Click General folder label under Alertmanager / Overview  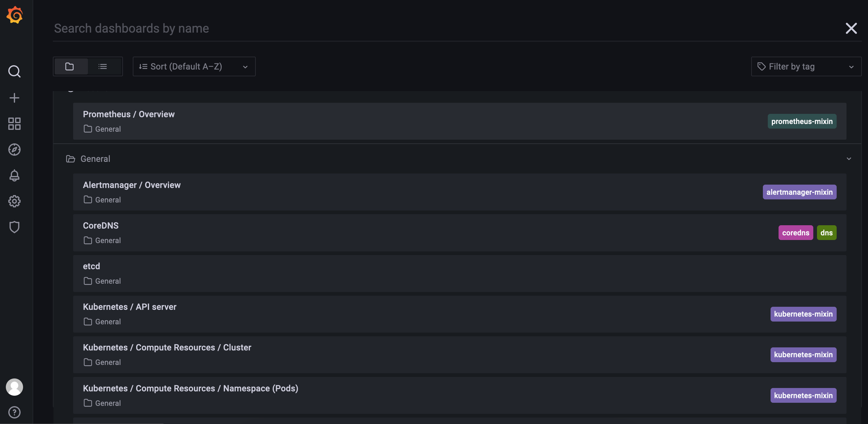click(108, 200)
